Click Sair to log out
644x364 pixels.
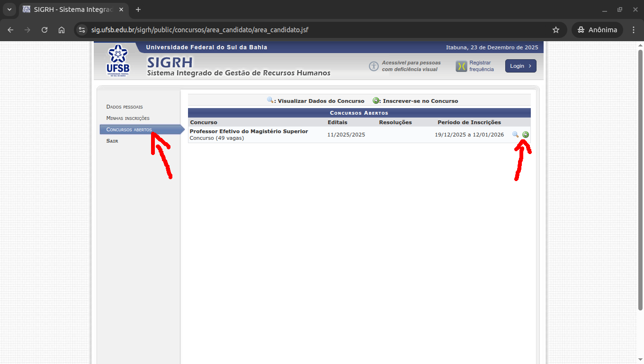(x=112, y=141)
